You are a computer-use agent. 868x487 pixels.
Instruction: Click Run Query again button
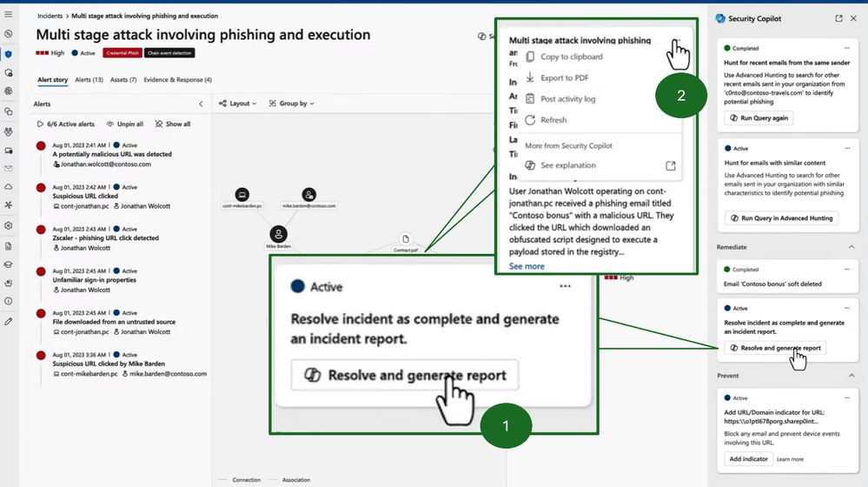[759, 118]
